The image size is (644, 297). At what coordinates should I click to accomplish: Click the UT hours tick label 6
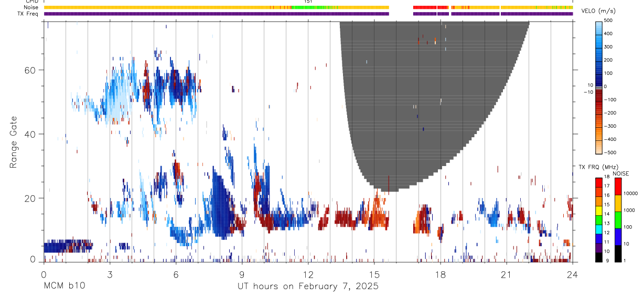(x=176, y=274)
